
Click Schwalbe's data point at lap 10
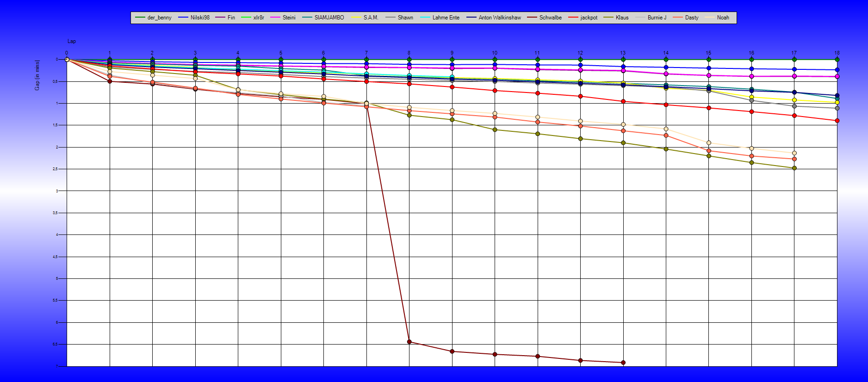click(x=495, y=354)
